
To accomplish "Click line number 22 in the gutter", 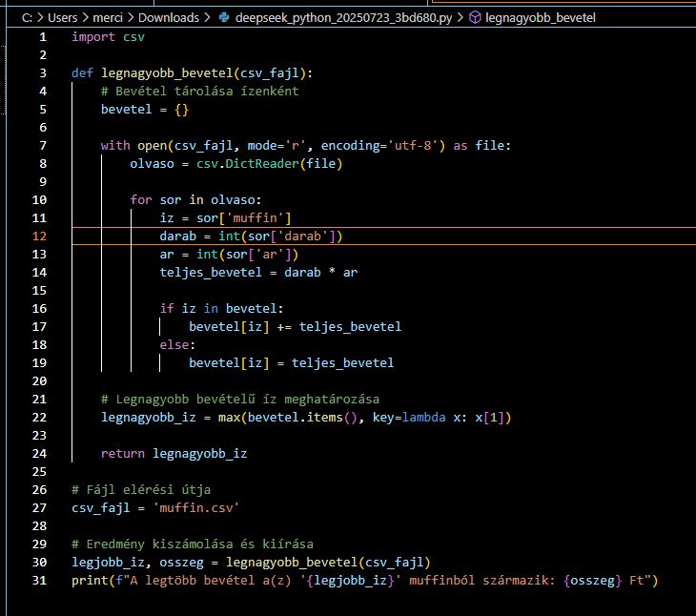I will click(x=38, y=418).
